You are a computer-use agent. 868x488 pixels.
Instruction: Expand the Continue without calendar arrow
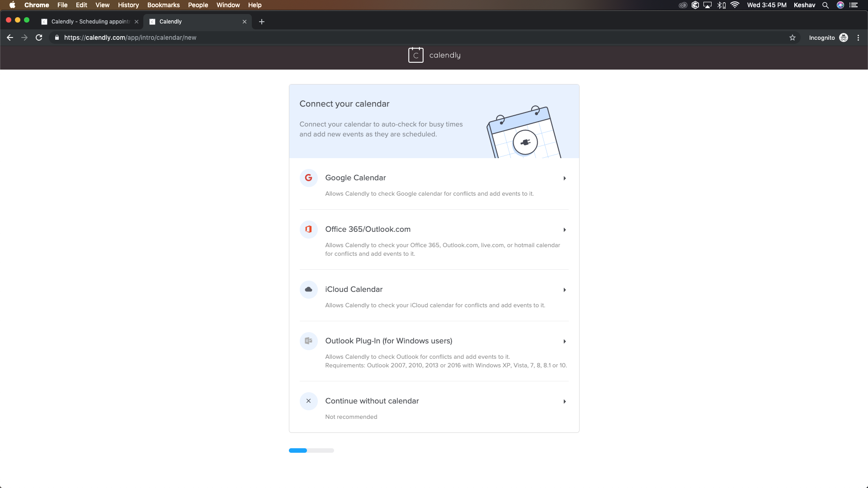(x=565, y=401)
